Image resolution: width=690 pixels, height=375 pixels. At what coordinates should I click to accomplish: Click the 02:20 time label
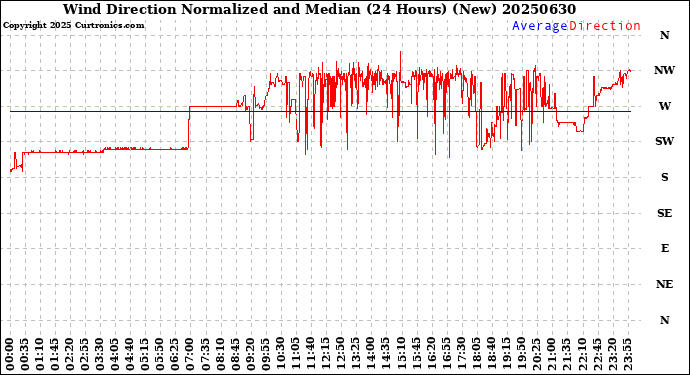(x=70, y=354)
